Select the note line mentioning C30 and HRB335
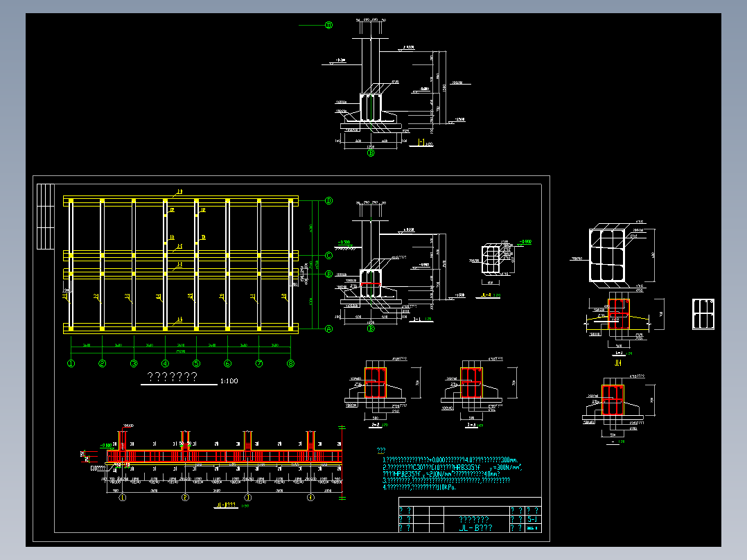Viewport: 747px width, 560px height. (452, 468)
